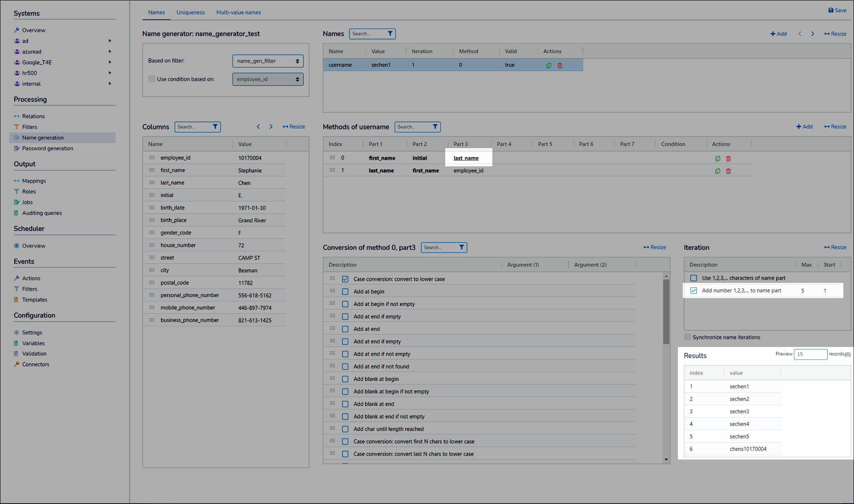Click Resize in Iteration panel

[835, 247]
